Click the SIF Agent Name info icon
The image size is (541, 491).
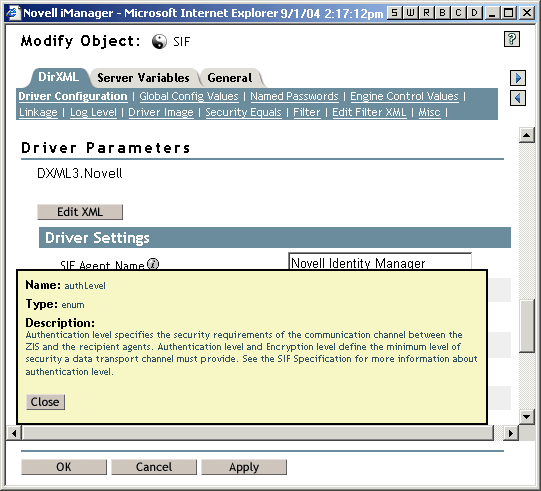[x=153, y=264]
